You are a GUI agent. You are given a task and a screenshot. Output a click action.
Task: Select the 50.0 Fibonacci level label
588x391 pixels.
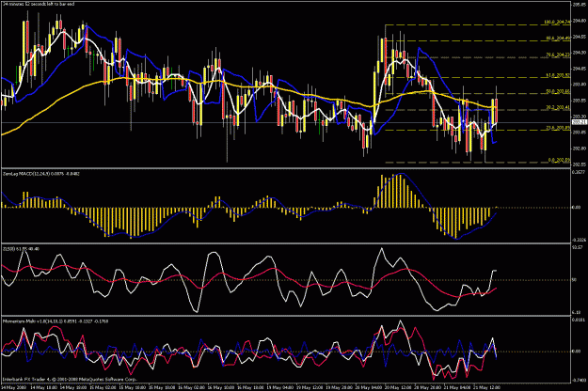click(558, 91)
